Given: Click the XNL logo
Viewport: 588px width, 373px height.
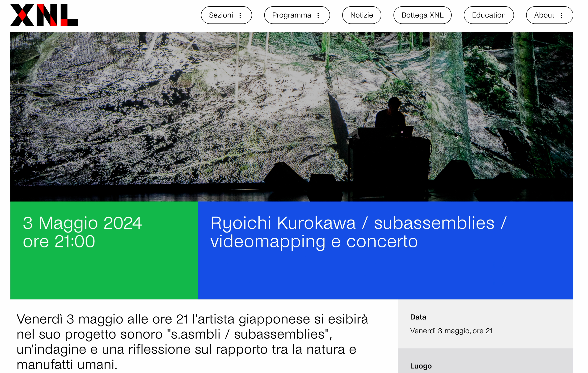Looking at the screenshot, I should pyautogui.click(x=44, y=15).
